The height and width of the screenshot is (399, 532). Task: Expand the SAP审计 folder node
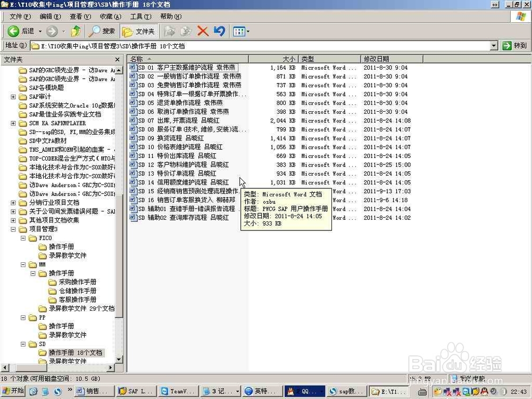(13, 97)
